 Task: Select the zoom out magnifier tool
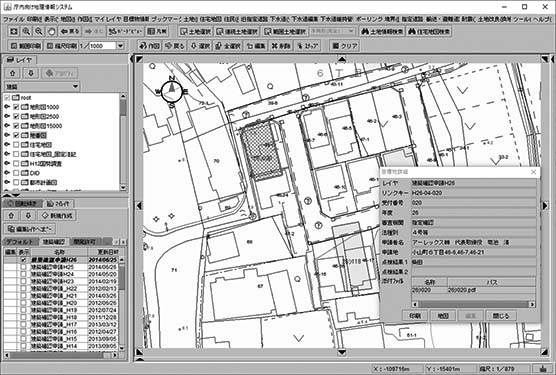pyautogui.click(x=39, y=32)
